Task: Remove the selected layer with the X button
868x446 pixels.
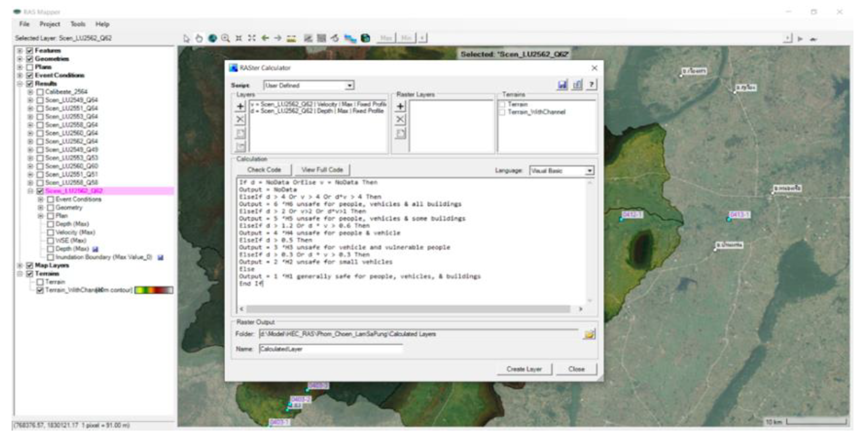Action: [240, 119]
